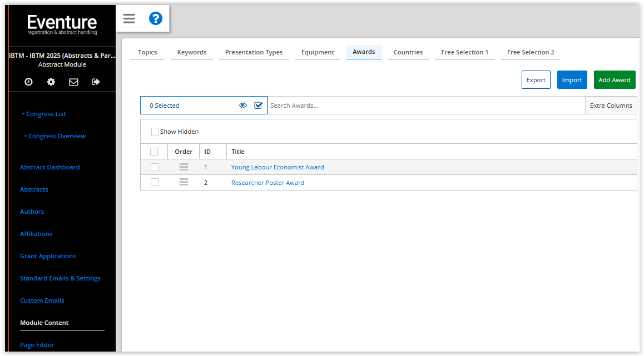Check the Young Labour Economist Award row

point(155,167)
